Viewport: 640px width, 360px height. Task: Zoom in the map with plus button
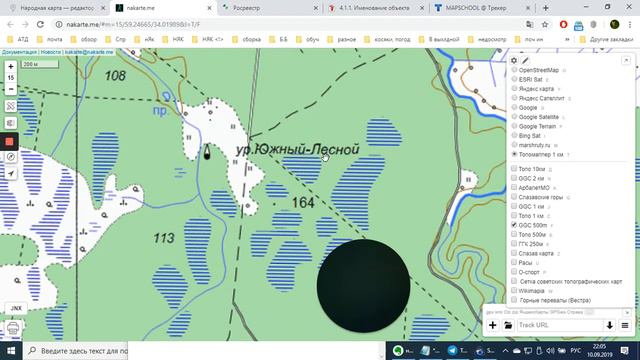tap(11, 67)
